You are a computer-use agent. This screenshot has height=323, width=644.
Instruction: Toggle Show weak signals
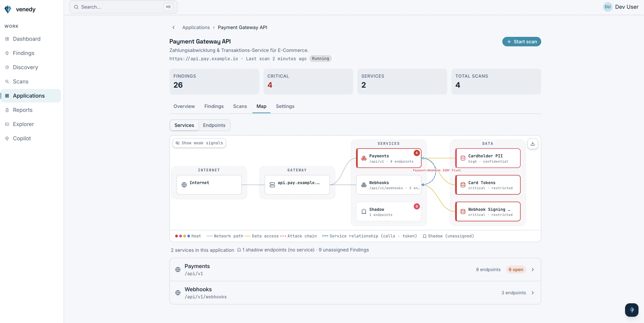(199, 143)
